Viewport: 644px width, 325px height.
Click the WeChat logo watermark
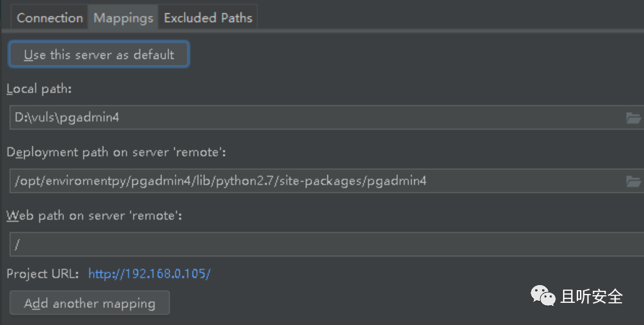coord(543,296)
